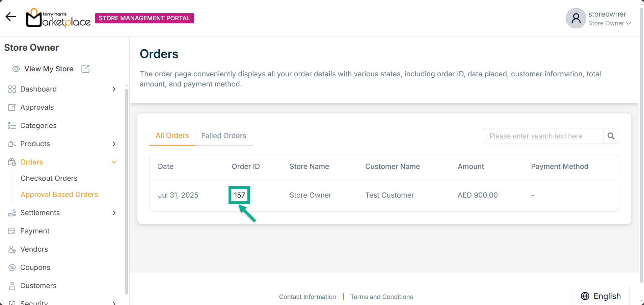This screenshot has height=305, width=644.
Task: Click the search magnifier icon
Action: coord(611,136)
